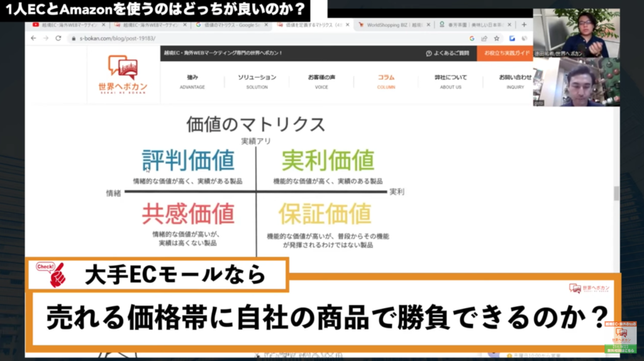Click the 情緒 axis label

pyautogui.click(x=113, y=193)
